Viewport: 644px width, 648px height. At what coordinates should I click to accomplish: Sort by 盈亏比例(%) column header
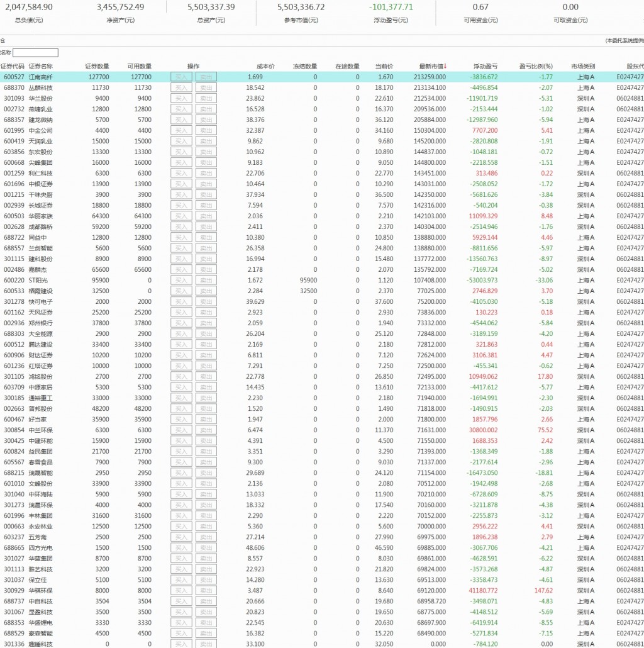tap(536, 66)
